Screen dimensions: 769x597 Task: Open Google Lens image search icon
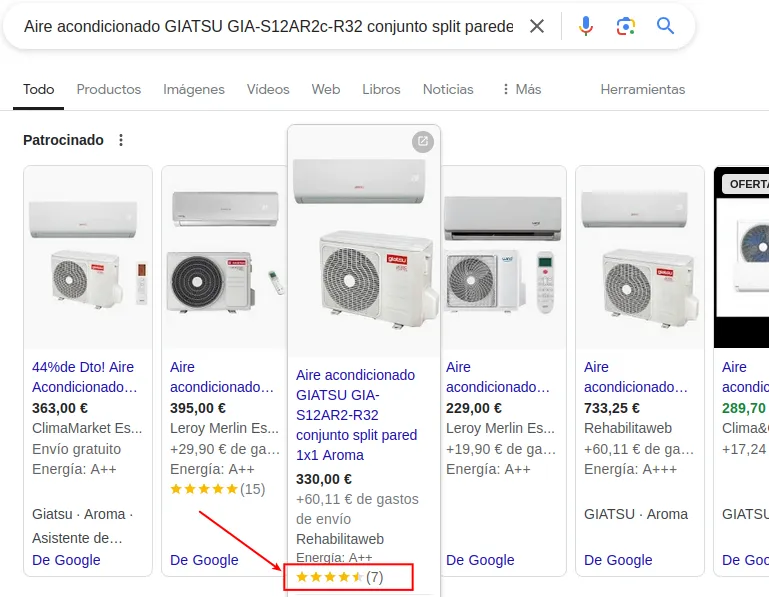coord(626,26)
